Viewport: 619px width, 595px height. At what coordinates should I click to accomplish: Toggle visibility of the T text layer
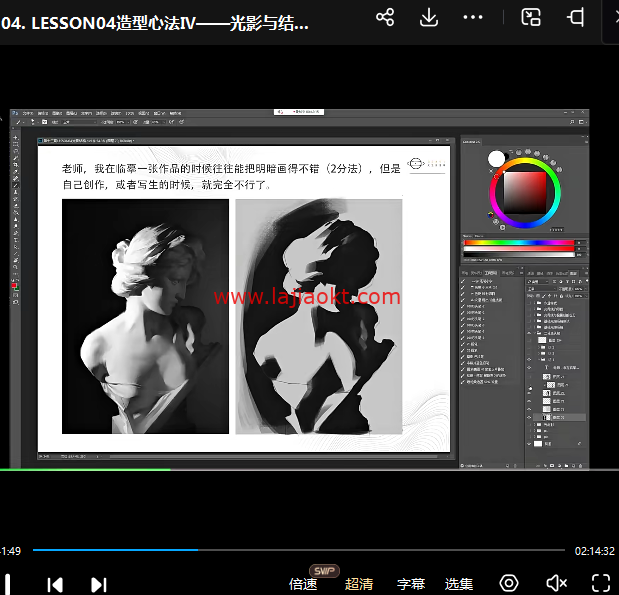[529, 368]
